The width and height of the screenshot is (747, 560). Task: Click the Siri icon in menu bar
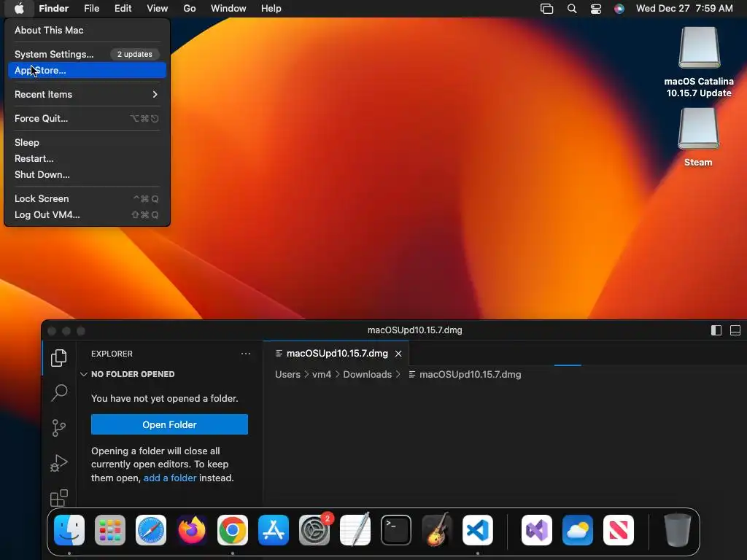click(619, 9)
